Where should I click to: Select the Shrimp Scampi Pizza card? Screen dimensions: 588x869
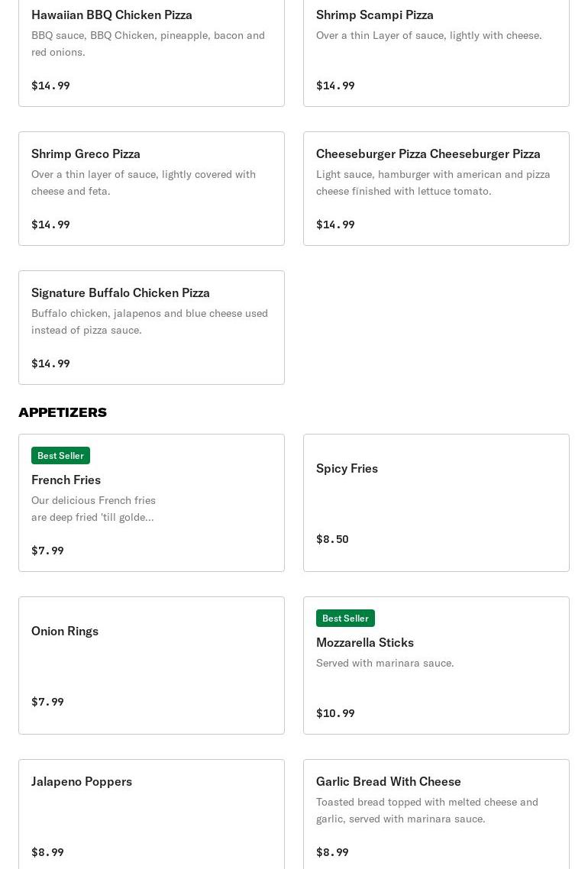[436, 53]
